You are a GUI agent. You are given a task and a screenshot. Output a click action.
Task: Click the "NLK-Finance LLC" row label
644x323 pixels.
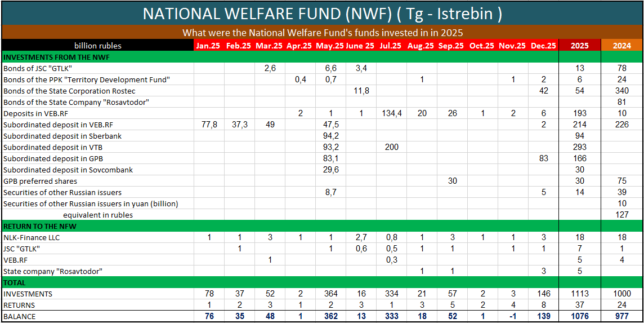[x=33, y=237]
